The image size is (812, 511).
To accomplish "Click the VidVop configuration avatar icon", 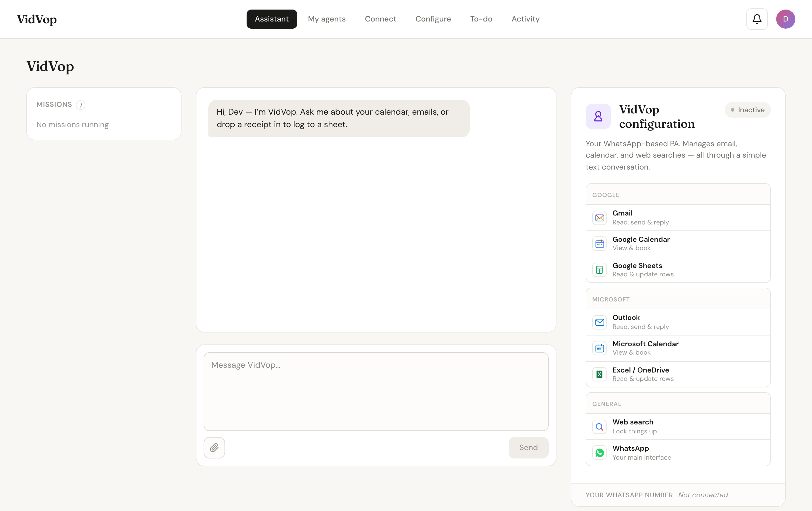I will [x=598, y=116].
